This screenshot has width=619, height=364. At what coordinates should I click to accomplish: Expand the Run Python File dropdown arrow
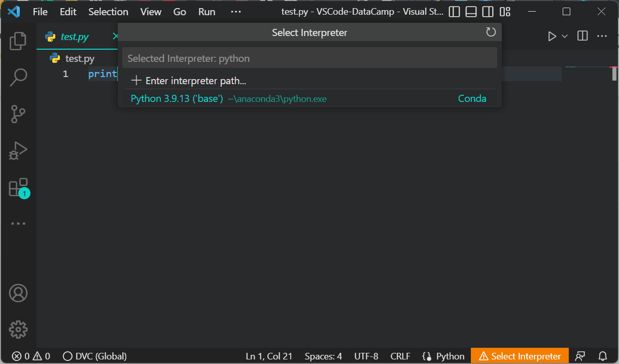565,37
